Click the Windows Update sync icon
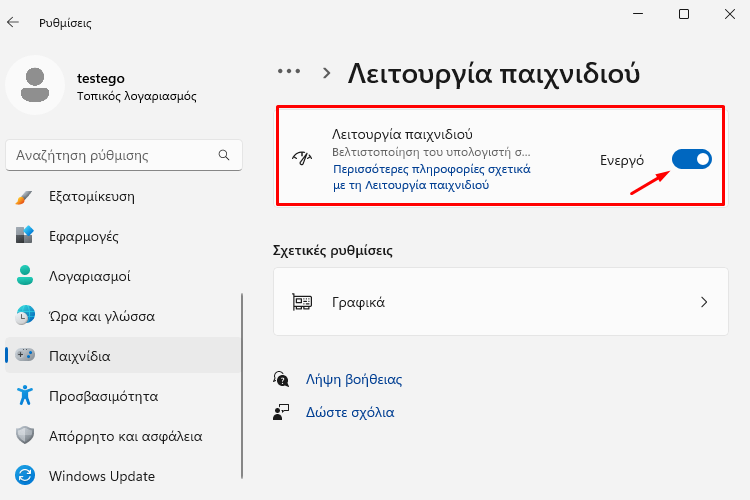The width and height of the screenshot is (750, 500). click(x=24, y=476)
